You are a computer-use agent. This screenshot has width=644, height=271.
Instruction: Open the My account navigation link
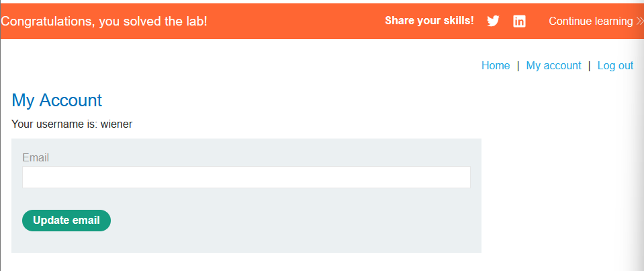(x=553, y=65)
